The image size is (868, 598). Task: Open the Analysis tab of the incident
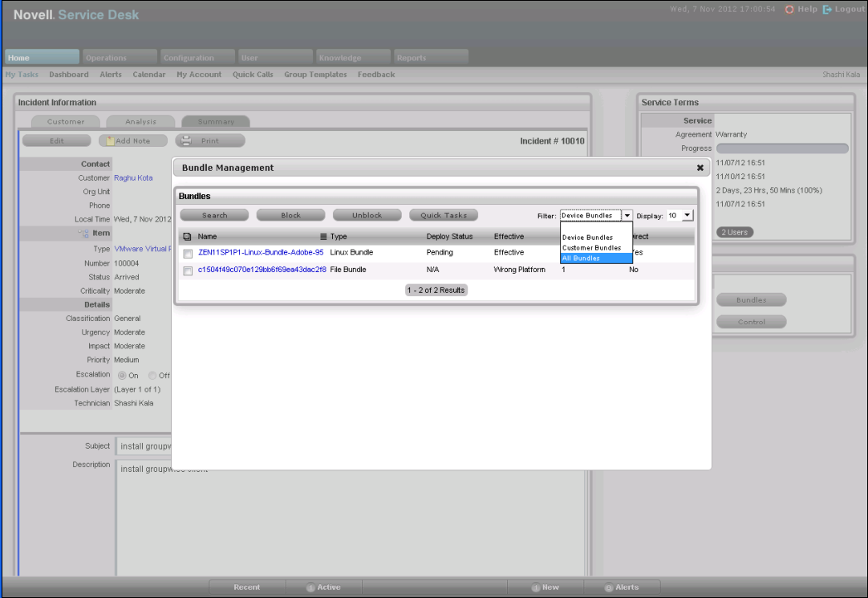point(141,122)
